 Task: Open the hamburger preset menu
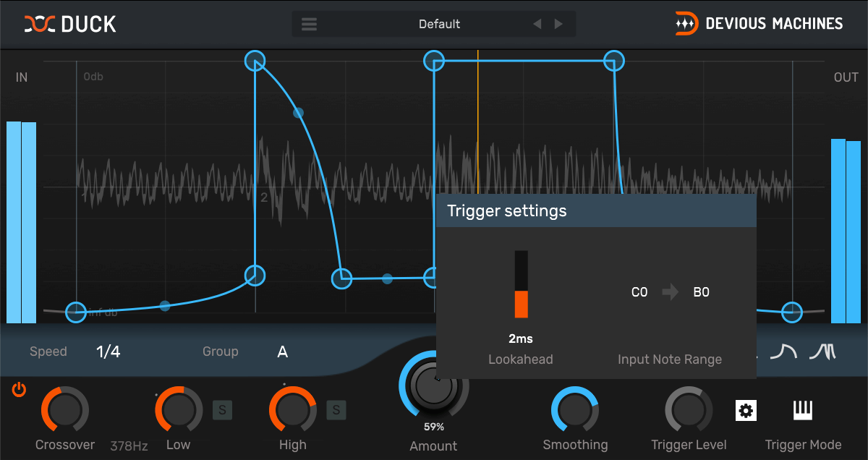pos(309,23)
